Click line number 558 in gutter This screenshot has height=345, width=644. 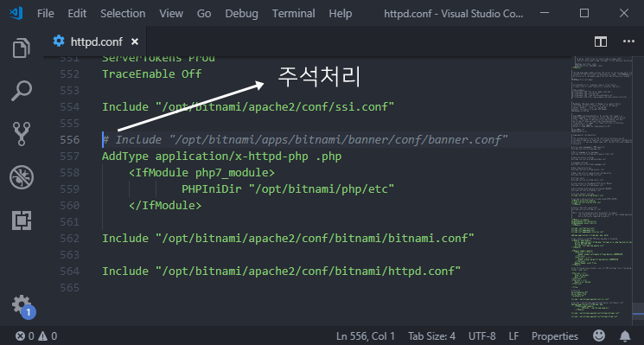[x=70, y=173]
